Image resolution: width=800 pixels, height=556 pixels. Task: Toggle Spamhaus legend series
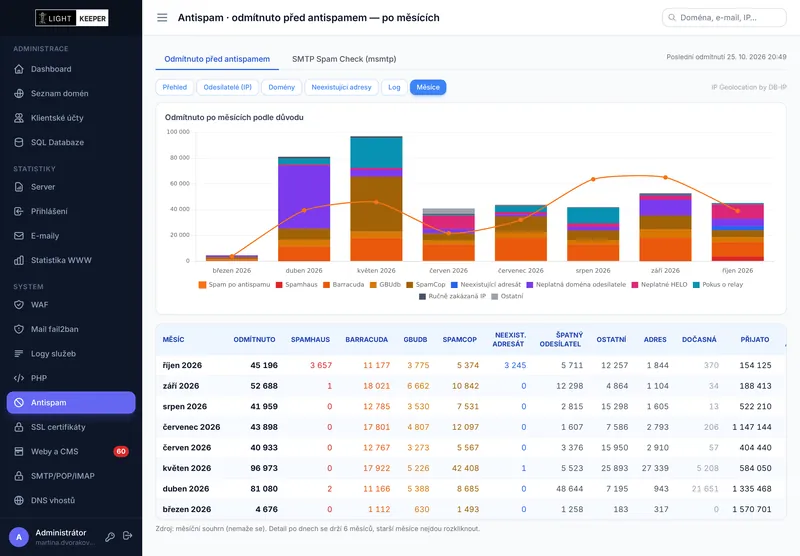click(x=296, y=285)
